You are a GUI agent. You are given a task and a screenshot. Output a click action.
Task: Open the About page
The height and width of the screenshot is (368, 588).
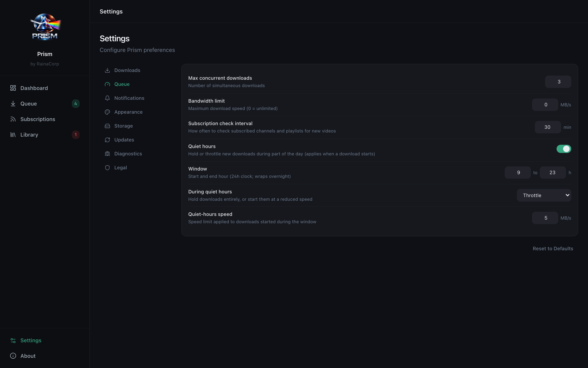click(45, 356)
